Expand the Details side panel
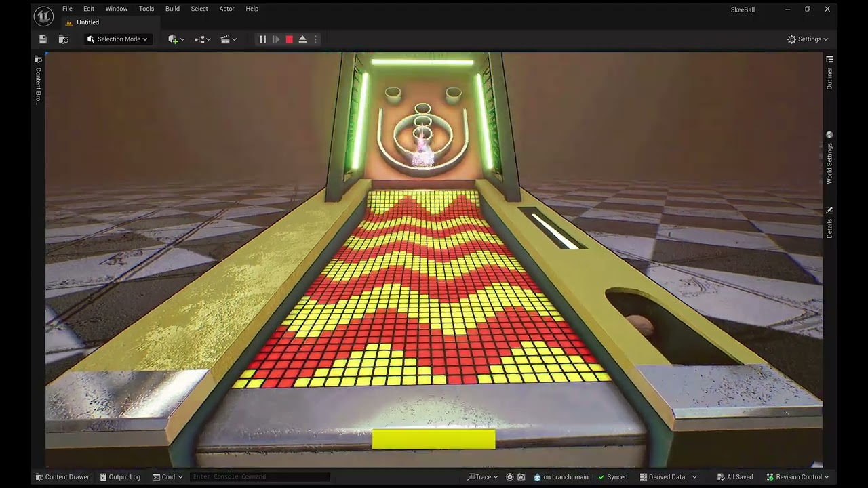868x488 pixels. 829,222
